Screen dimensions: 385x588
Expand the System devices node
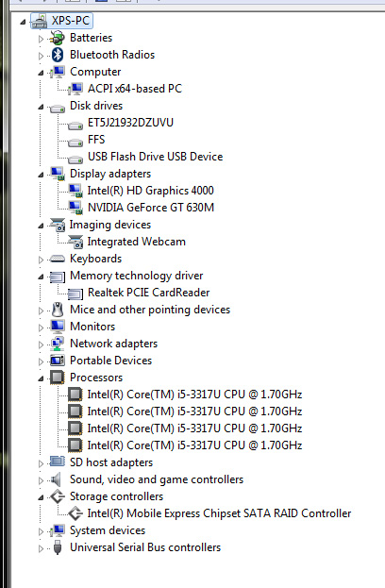click(41, 531)
